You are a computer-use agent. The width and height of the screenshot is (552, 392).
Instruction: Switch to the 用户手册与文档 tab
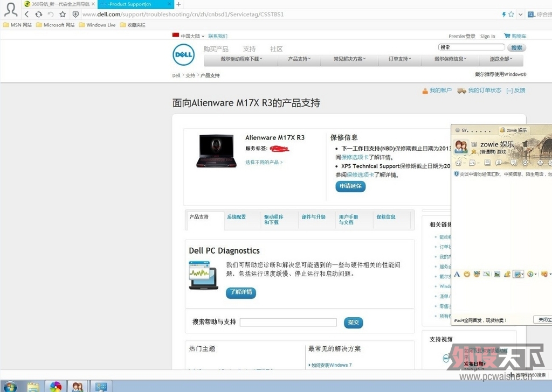click(349, 219)
